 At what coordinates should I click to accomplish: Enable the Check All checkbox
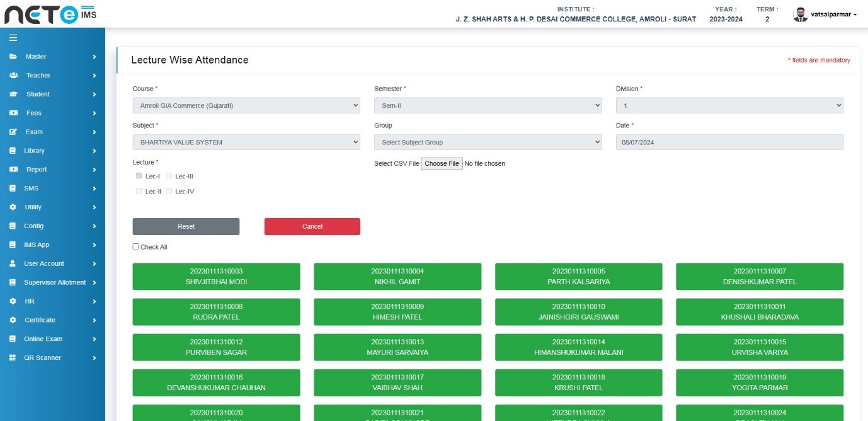tap(135, 246)
